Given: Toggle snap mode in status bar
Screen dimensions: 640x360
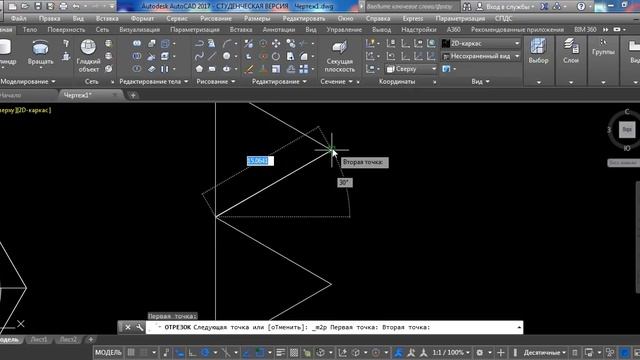Looking at the screenshot, I should click(x=144, y=352).
